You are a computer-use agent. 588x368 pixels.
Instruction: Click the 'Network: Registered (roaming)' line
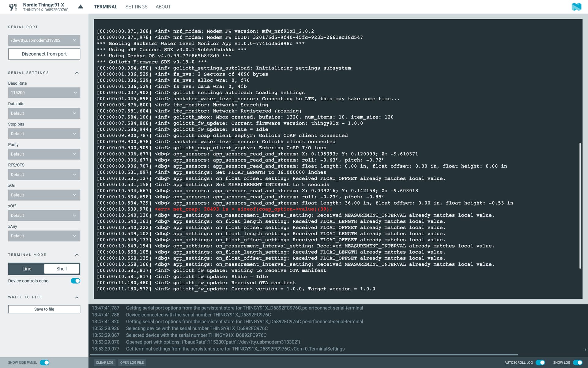pos(199,111)
